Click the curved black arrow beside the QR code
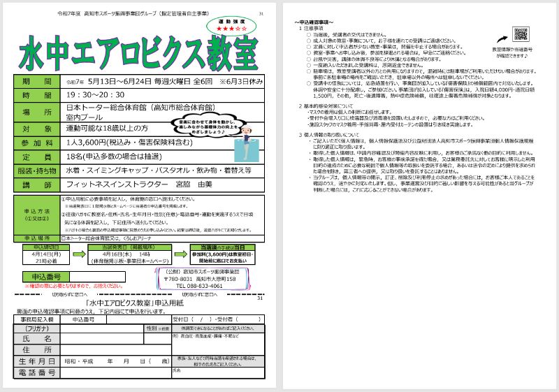The height and width of the screenshot is (392, 559). click(x=502, y=39)
